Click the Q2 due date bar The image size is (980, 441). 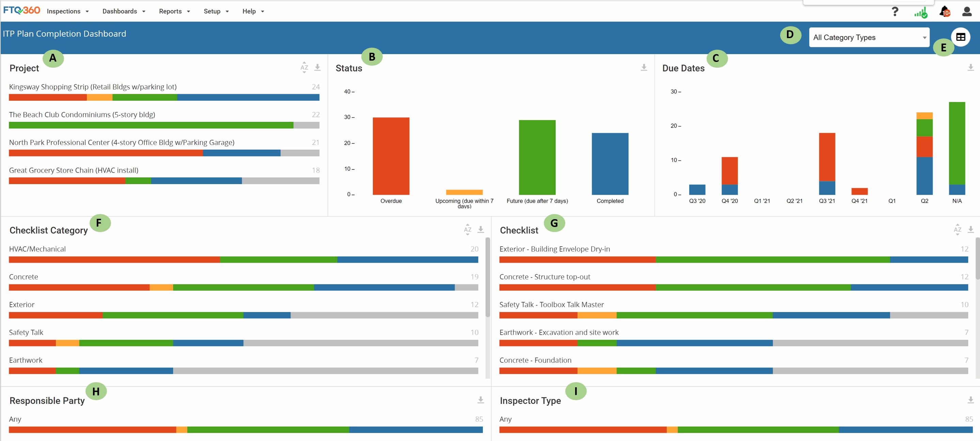click(x=924, y=153)
